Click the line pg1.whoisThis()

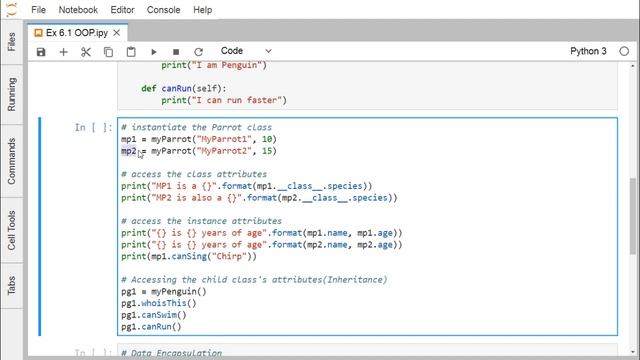tap(159, 304)
